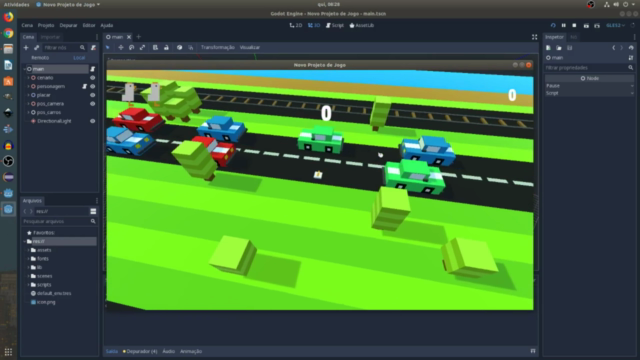Image resolution: width=640 pixels, height=360 pixels.
Task: Open the Depurador (4) panel
Action: [x=140, y=351]
